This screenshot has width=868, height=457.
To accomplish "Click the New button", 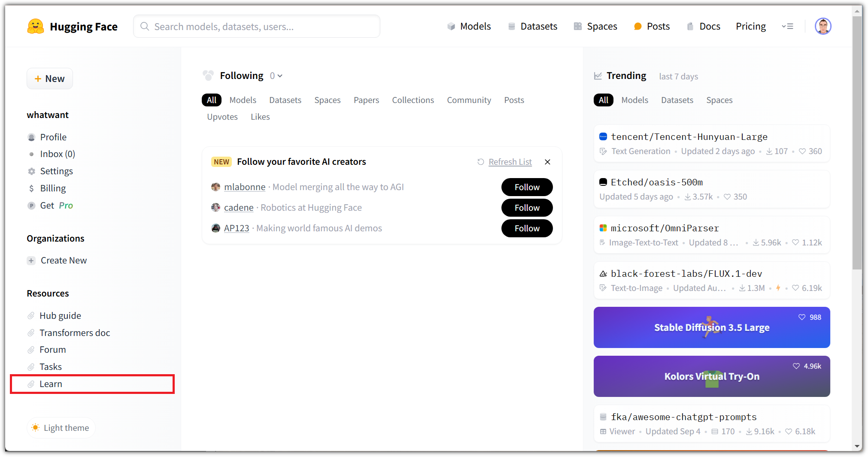I will coord(50,79).
